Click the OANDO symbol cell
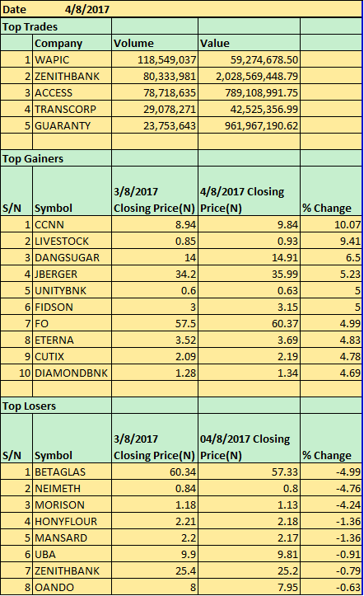Screen dimensions: 364x596 (72, 587)
